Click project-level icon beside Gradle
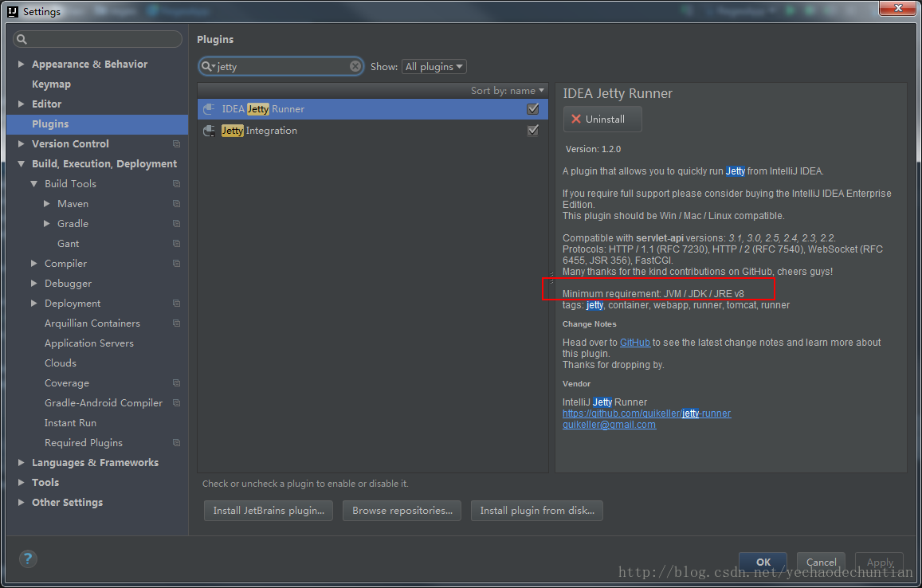Screen dimensions: 922x588 pos(176,223)
